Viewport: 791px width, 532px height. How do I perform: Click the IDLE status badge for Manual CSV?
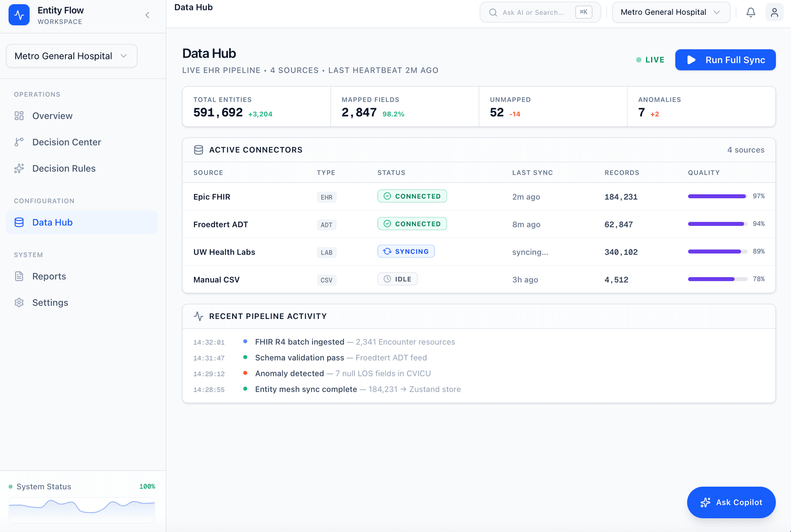[x=397, y=279]
